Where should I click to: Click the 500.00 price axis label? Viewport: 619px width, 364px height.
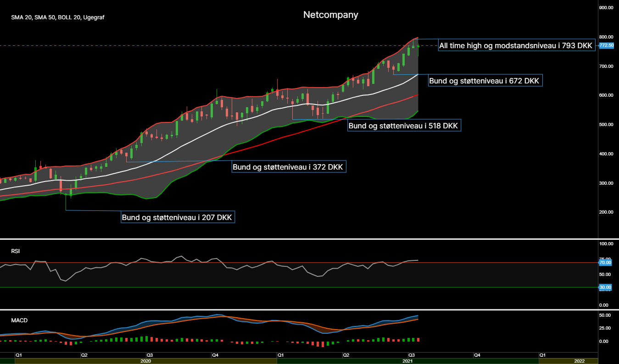(x=607, y=124)
